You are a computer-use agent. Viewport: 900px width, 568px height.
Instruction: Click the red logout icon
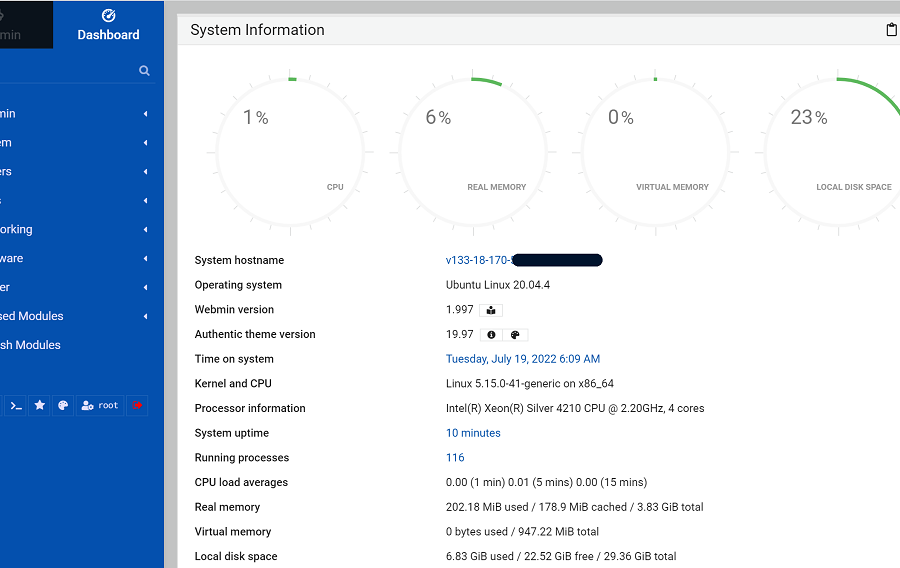pos(137,405)
